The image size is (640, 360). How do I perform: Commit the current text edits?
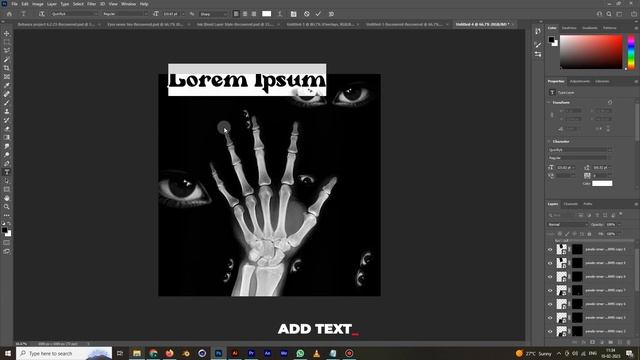click(318, 14)
